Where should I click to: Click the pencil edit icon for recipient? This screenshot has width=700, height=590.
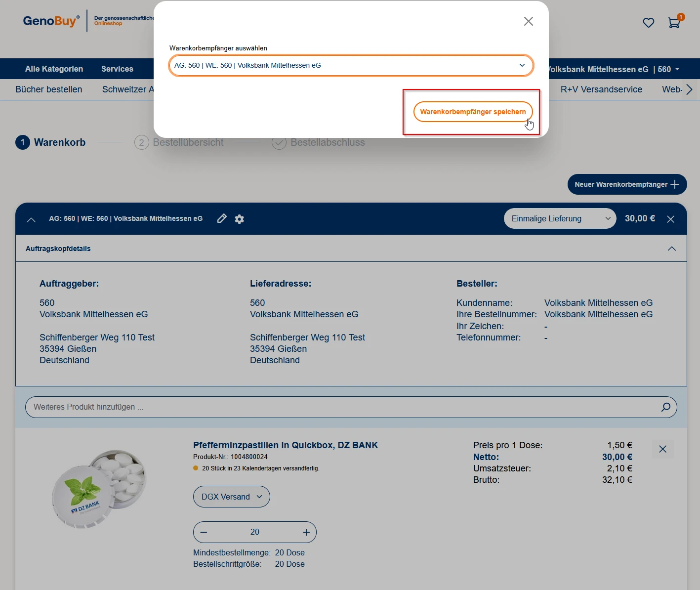pyautogui.click(x=222, y=218)
